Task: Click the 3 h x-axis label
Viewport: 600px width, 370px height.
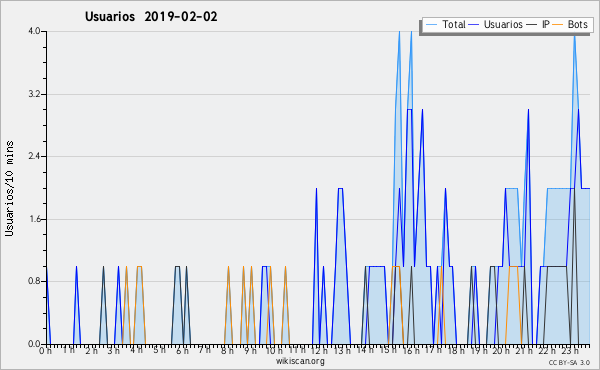Action: 114,351
